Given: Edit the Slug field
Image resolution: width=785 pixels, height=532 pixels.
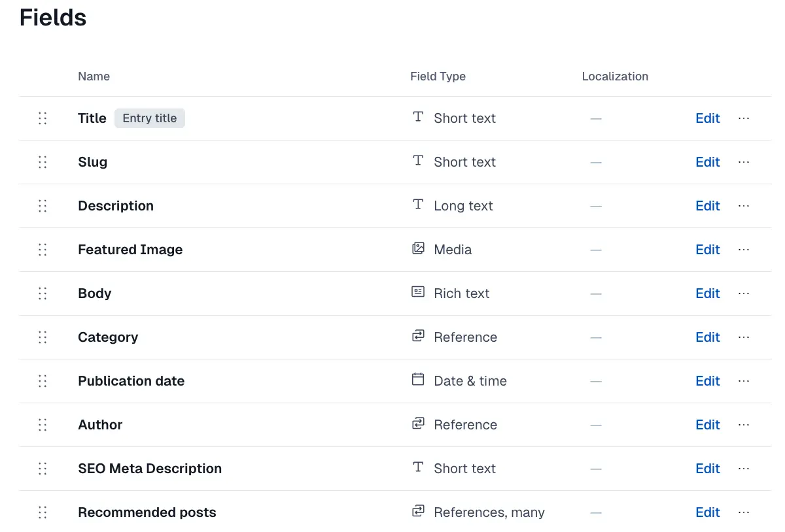Looking at the screenshot, I should (708, 162).
